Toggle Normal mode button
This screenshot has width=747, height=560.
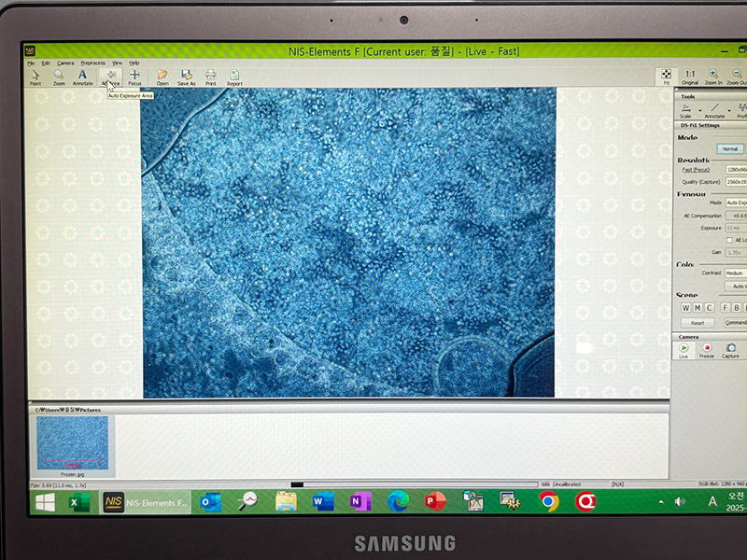tap(730, 148)
